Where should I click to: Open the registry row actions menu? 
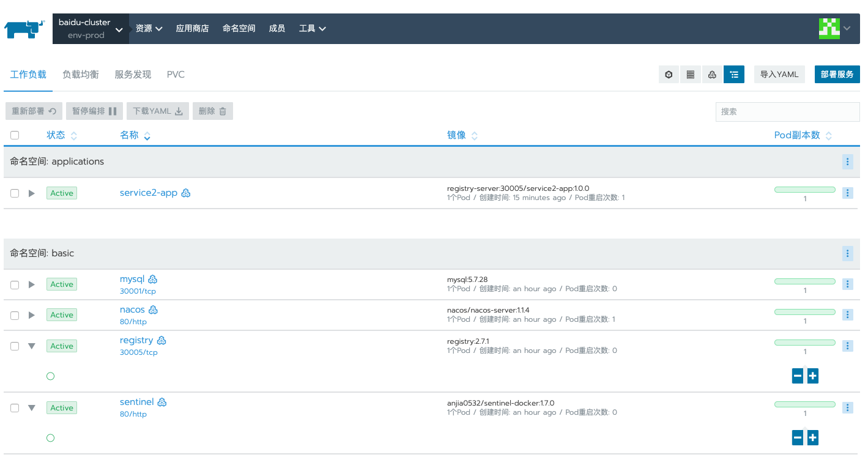pos(848,346)
